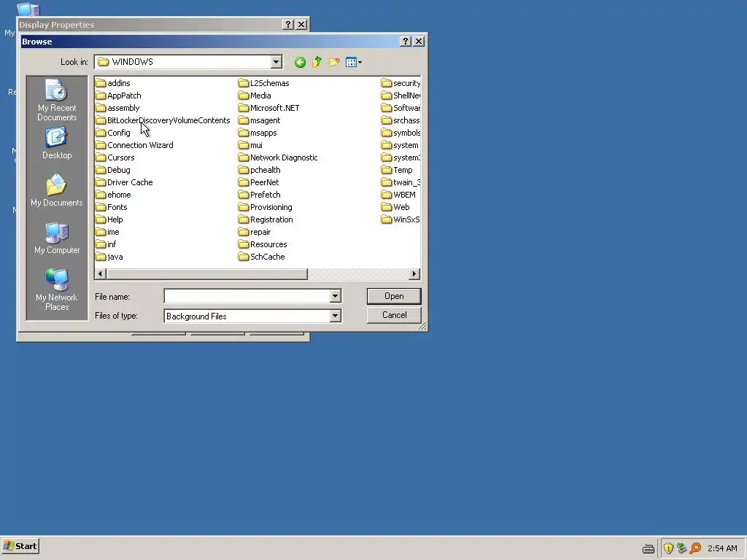Image resolution: width=747 pixels, height=560 pixels.
Task: Select the Prefetch folder
Action: (x=260, y=195)
